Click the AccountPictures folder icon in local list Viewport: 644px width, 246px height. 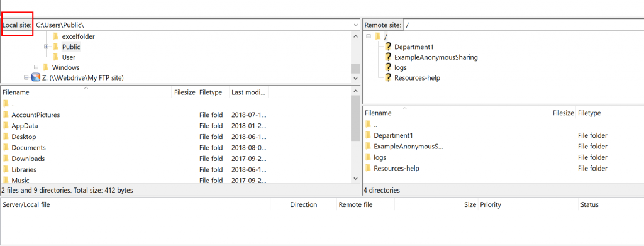(6, 115)
